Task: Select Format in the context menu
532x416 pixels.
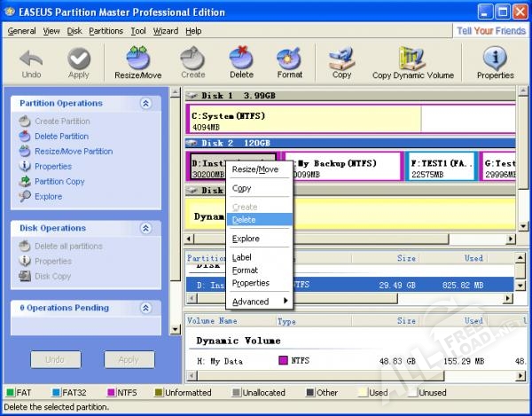Action: (x=245, y=271)
